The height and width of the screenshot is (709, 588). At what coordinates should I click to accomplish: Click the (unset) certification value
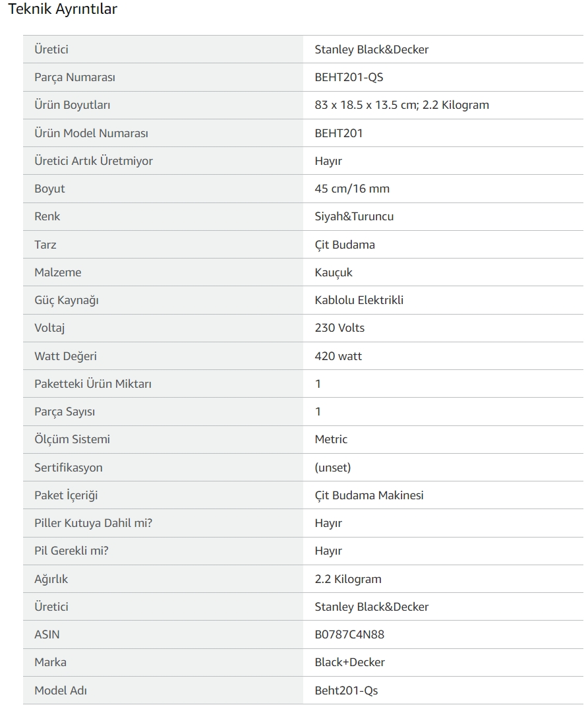[x=333, y=468]
